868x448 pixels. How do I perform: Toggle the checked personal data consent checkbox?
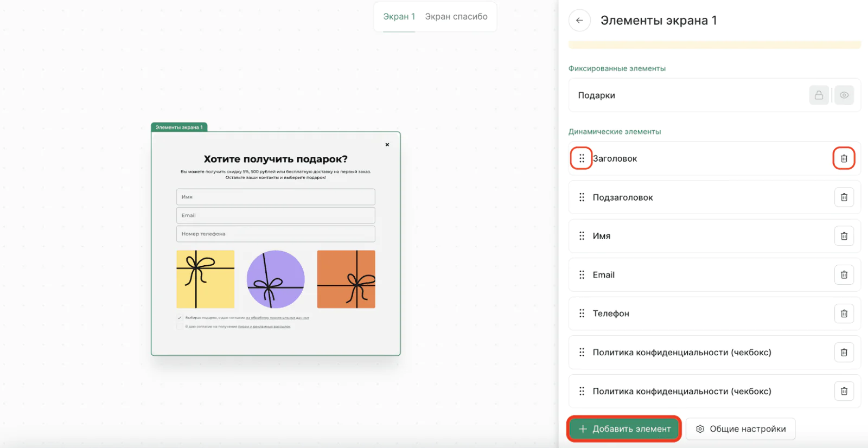[180, 318]
